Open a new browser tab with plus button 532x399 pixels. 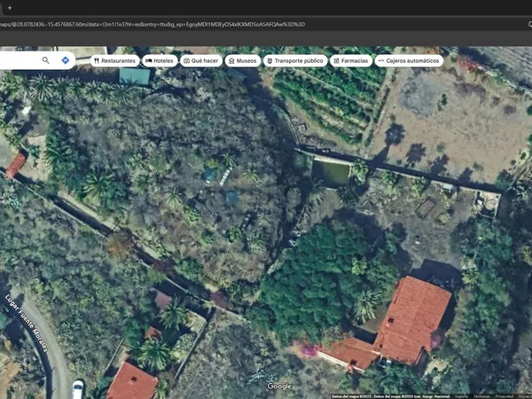tap(10, 7)
